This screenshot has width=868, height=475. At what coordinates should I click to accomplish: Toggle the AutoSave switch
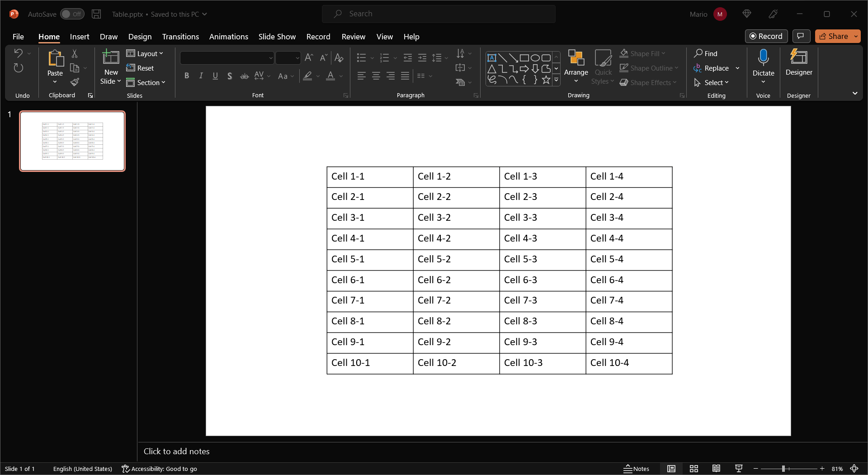pos(71,14)
